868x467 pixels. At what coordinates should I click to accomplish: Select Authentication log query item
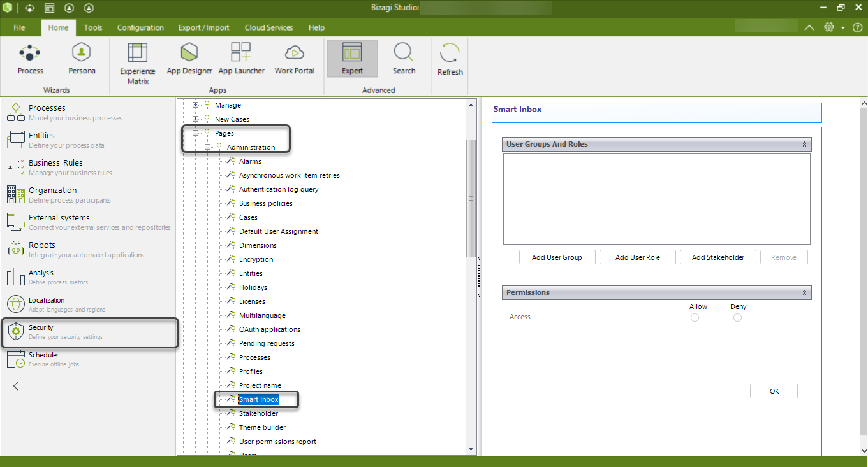[x=278, y=189]
